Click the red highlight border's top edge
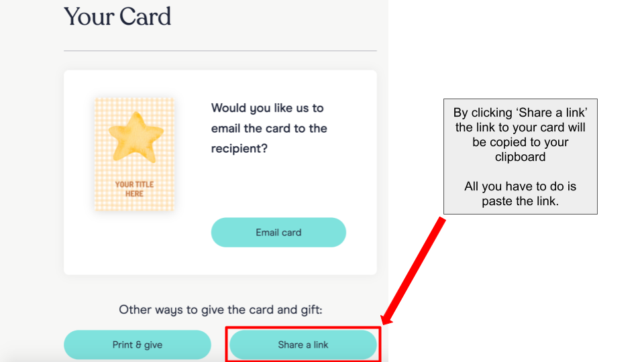The image size is (644, 362). pos(303,328)
